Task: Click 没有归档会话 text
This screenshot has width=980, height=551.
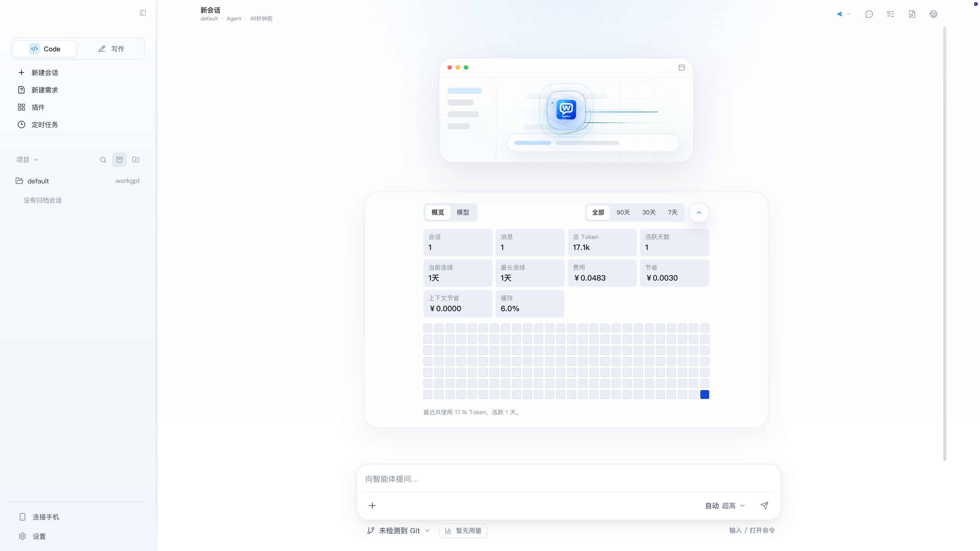Action: click(x=43, y=201)
